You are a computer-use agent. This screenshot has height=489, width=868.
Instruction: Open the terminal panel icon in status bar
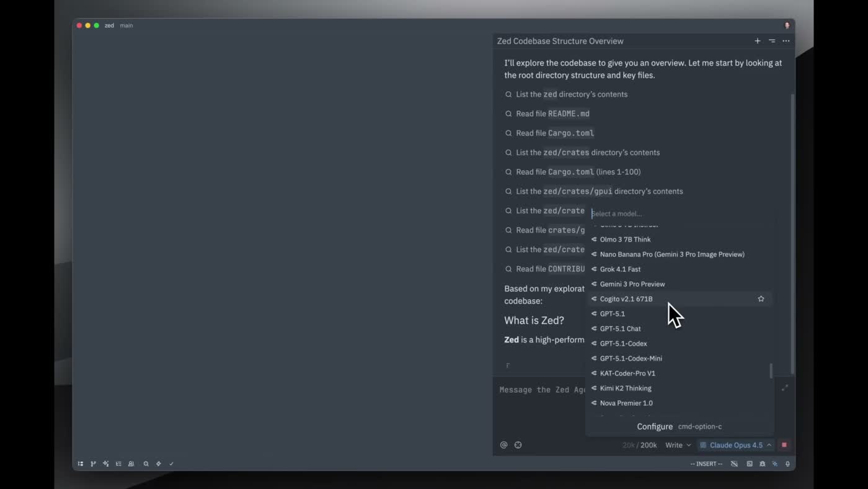click(x=750, y=464)
